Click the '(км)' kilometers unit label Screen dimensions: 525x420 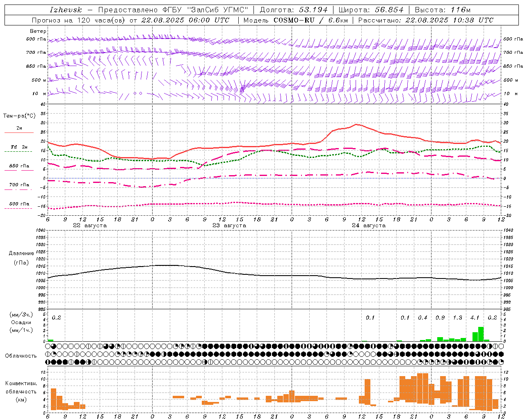(21, 399)
